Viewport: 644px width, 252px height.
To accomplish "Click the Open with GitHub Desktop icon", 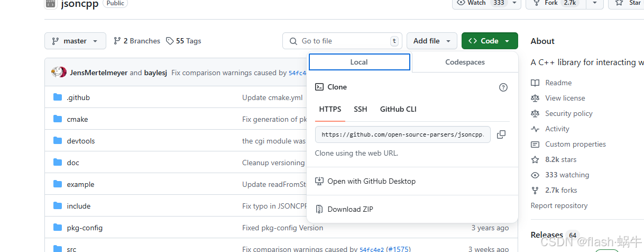I will click(319, 181).
